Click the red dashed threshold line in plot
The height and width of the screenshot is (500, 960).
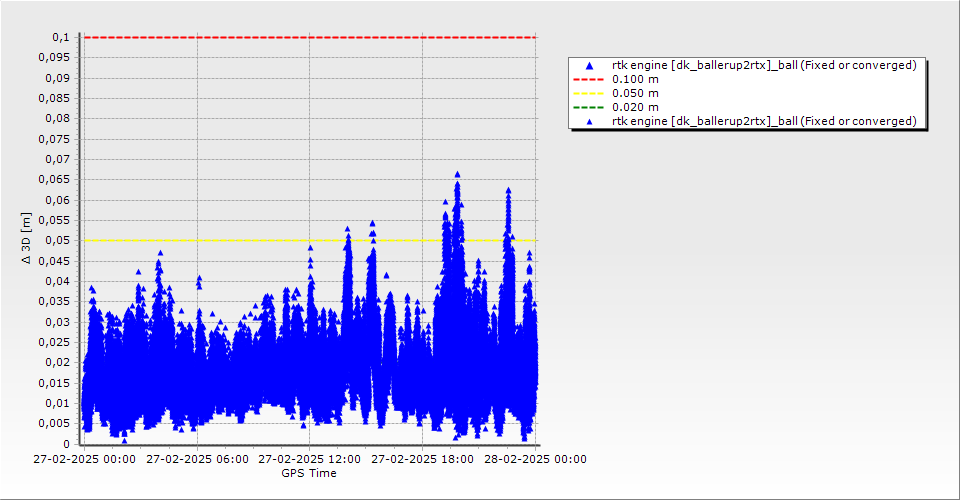pos(310,37)
